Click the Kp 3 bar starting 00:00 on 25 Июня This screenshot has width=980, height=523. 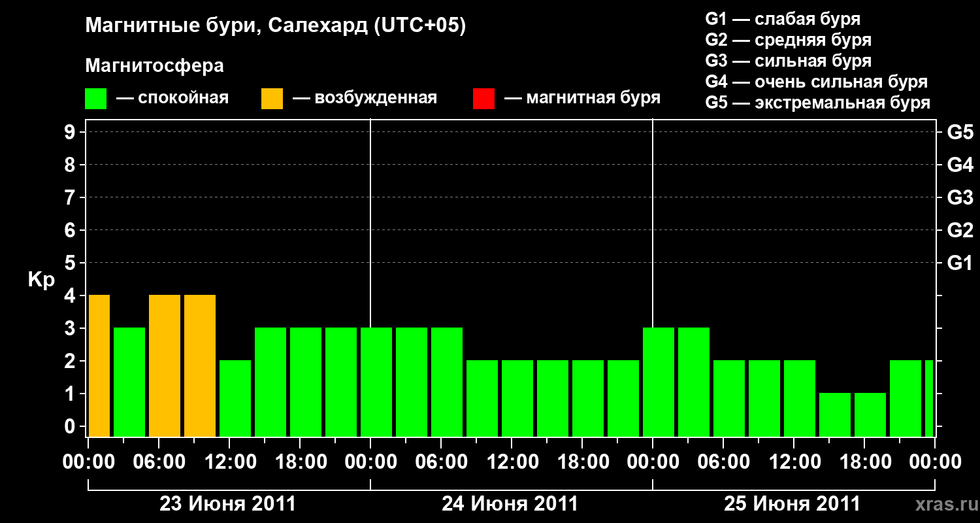pos(659,382)
